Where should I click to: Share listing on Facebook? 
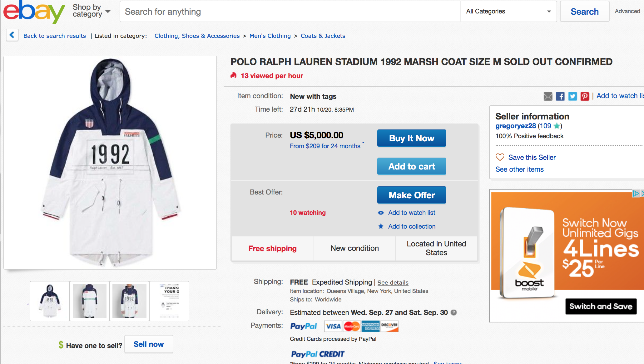(560, 96)
